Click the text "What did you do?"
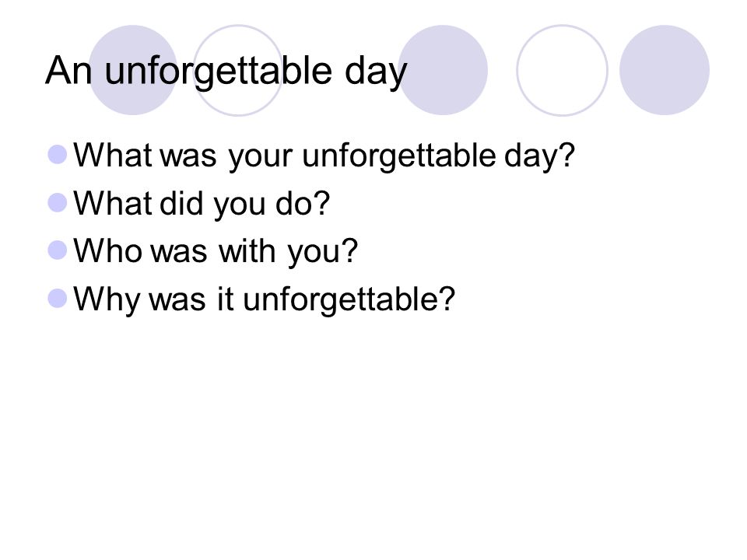The width and height of the screenshot is (747, 560). [202, 204]
